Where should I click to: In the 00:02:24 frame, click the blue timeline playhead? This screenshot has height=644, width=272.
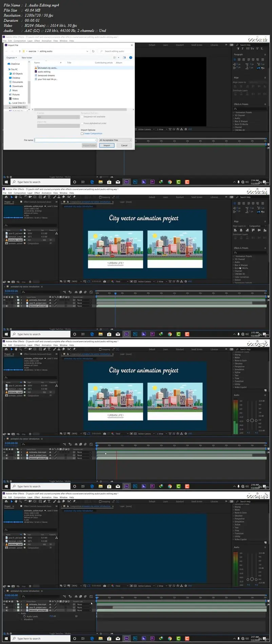pos(115,294)
